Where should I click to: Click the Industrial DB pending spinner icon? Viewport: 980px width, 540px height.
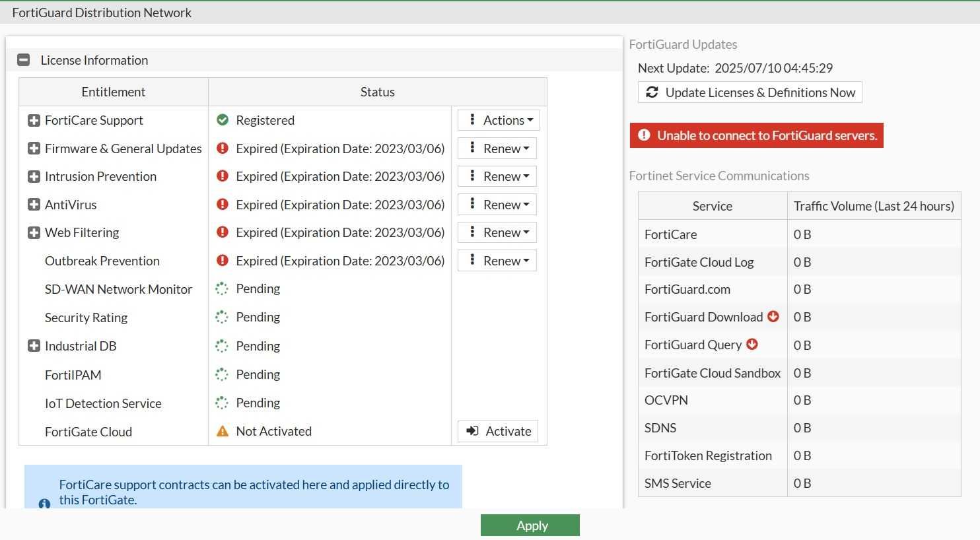point(222,346)
